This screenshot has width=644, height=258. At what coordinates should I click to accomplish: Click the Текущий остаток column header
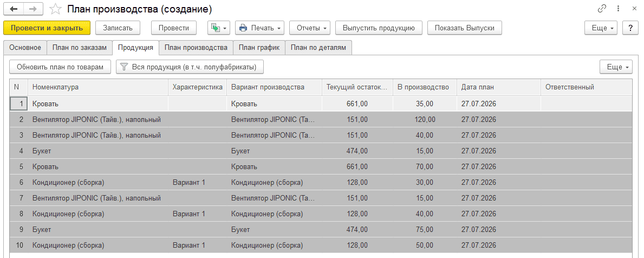[x=357, y=87]
